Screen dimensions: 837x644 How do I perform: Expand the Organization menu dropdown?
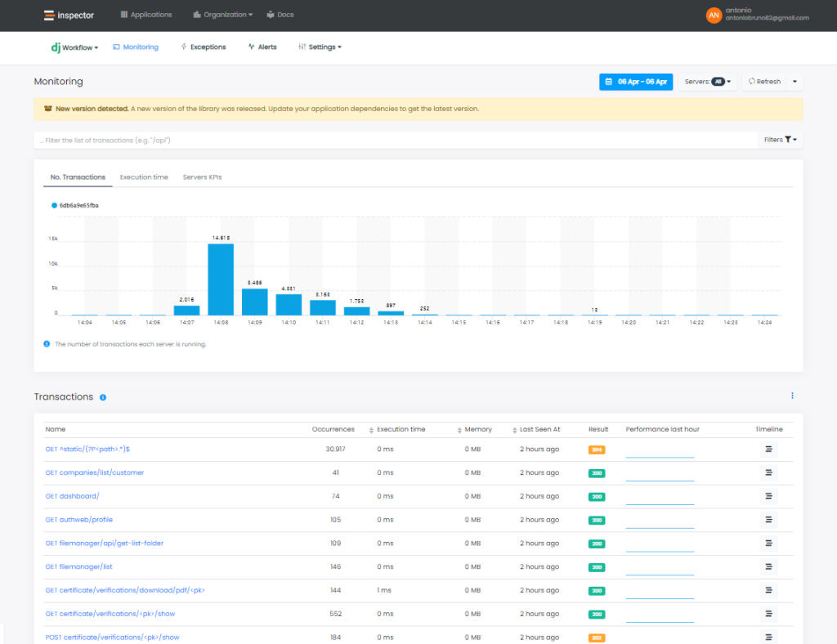pyautogui.click(x=223, y=15)
